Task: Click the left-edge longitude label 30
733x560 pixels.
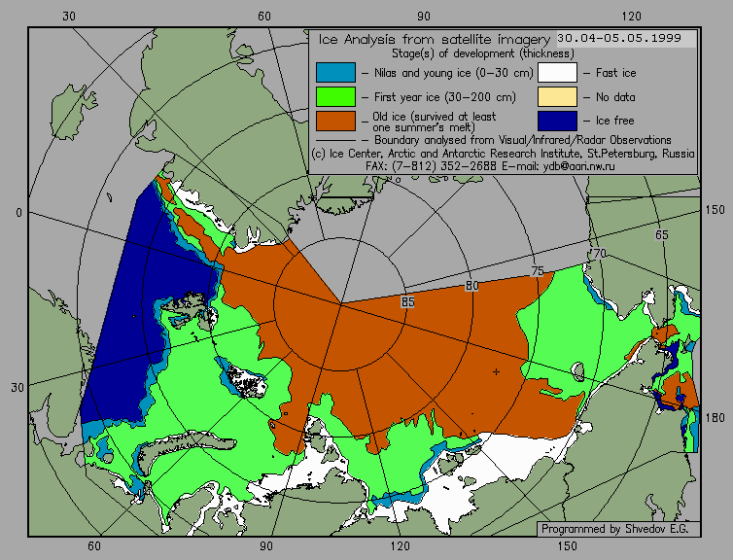Action: click(x=17, y=388)
